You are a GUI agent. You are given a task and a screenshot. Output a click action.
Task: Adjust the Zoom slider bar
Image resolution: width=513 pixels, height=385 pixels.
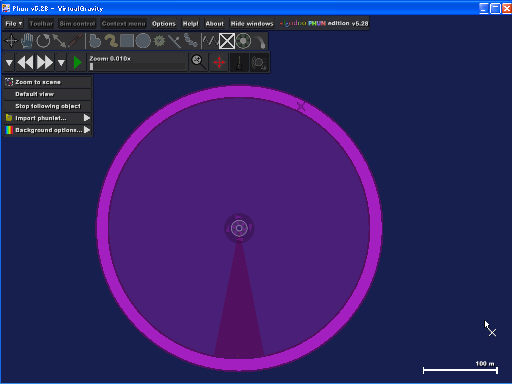pyautogui.click(x=137, y=66)
